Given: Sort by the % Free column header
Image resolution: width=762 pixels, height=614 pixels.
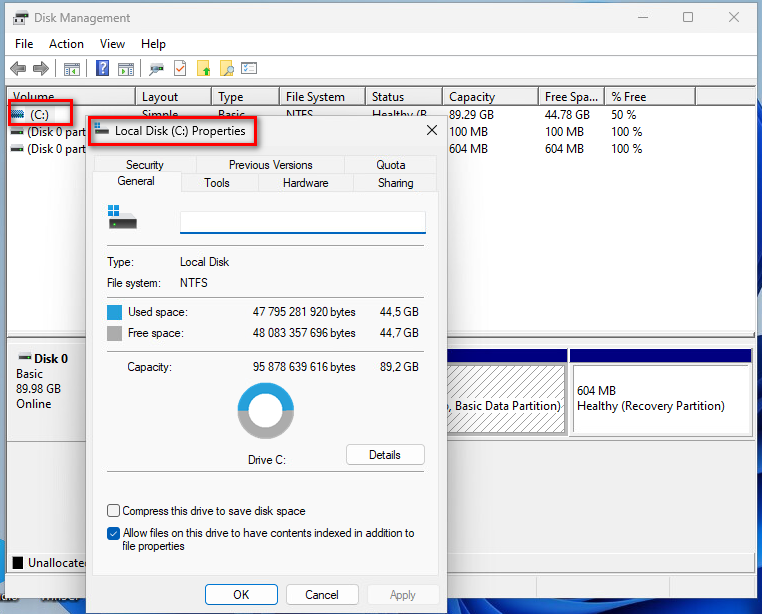Looking at the screenshot, I should (x=650, y=97).
